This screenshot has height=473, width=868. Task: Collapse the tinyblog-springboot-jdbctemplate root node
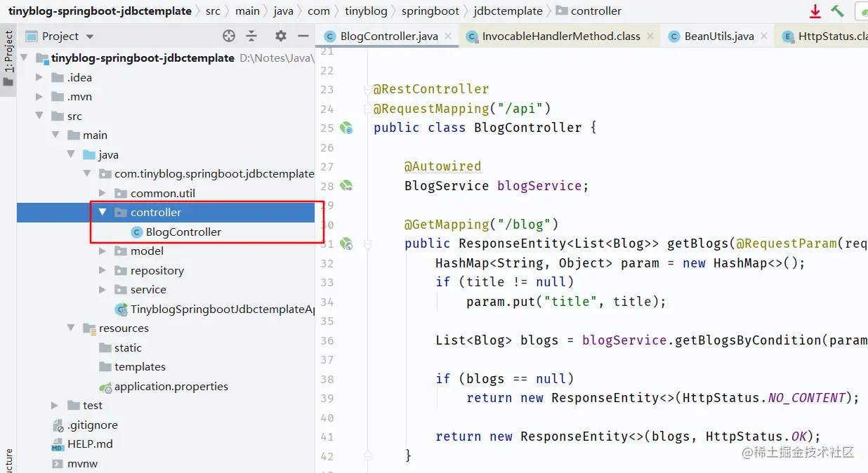point(24,58)
